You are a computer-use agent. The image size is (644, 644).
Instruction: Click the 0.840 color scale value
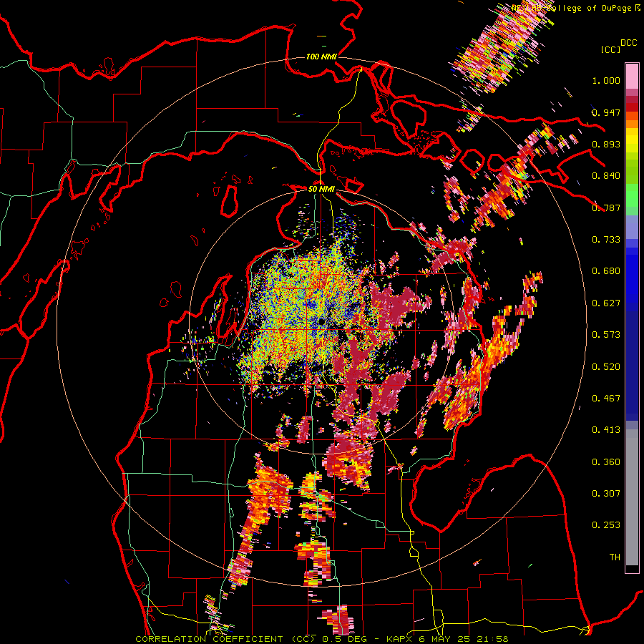click(606, 176)
